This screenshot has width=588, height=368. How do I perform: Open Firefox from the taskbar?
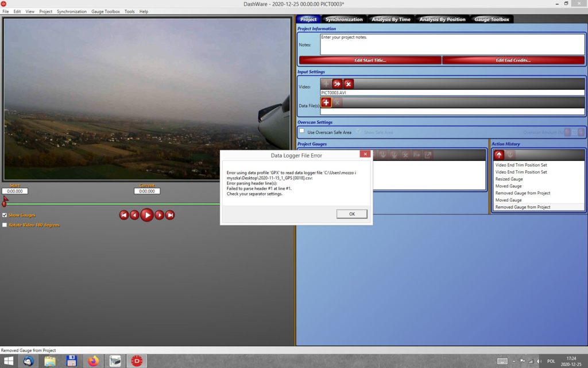coord(93,361)
